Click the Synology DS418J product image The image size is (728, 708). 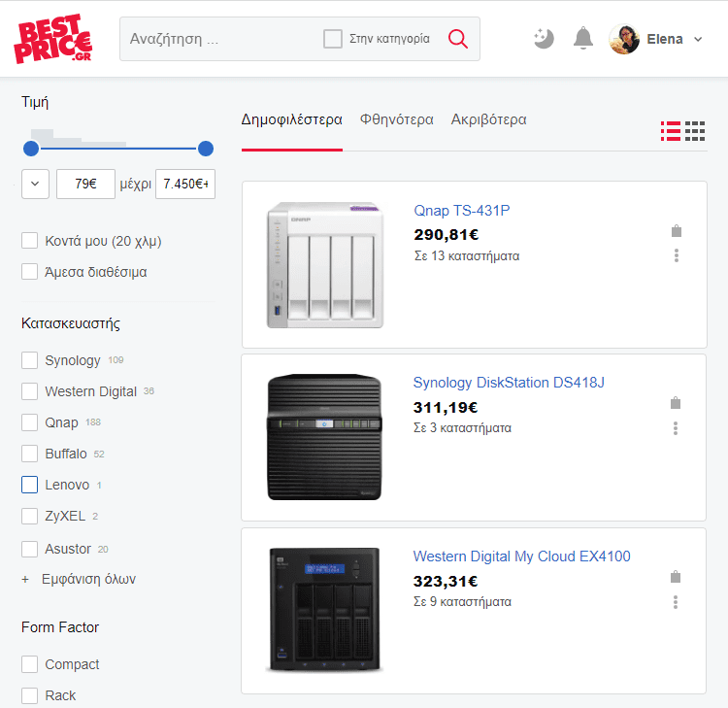coord(324,437)
